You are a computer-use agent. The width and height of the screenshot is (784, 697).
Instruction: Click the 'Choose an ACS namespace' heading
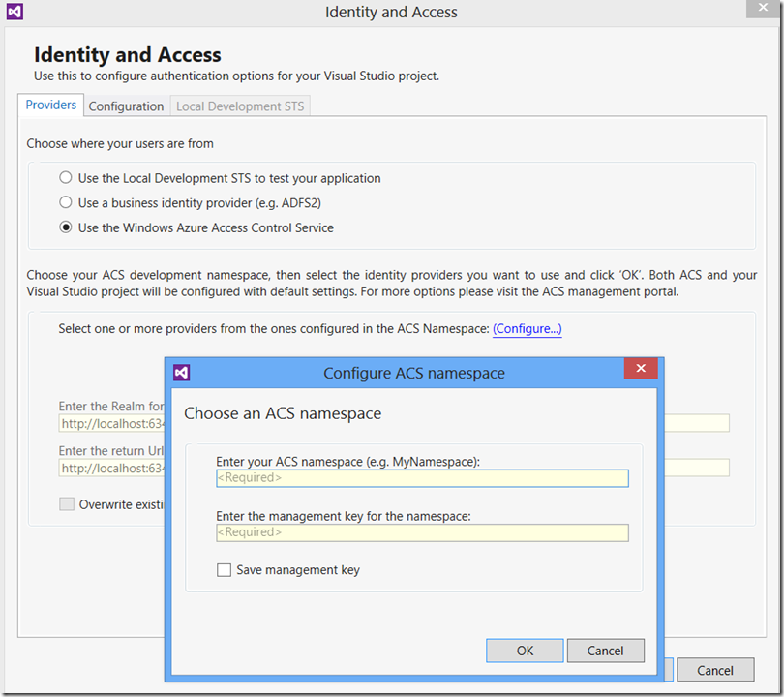(283, 413)
